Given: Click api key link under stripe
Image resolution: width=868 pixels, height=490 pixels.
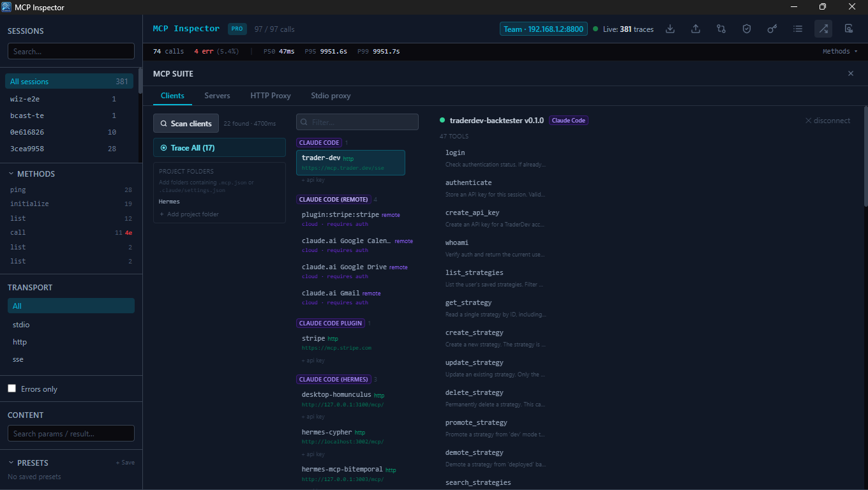Looking at the screenshot, I should point(313,360).
